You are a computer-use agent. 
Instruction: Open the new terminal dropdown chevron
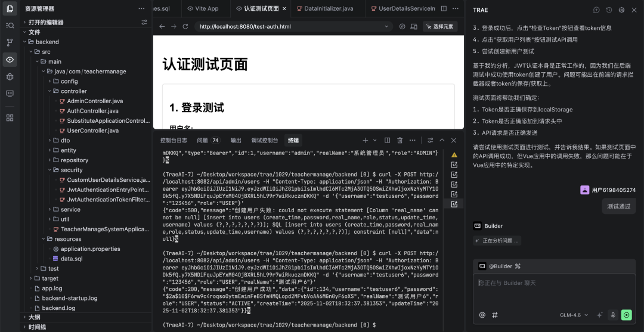pos(374,140)
